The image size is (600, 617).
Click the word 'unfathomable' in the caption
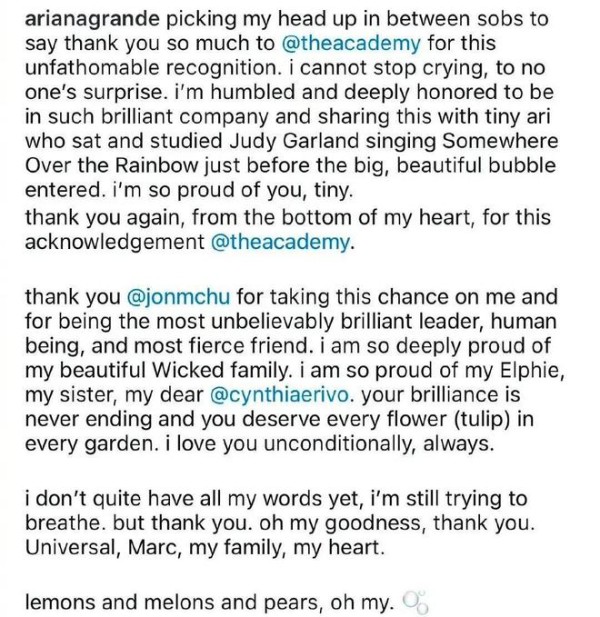[92, 68]
